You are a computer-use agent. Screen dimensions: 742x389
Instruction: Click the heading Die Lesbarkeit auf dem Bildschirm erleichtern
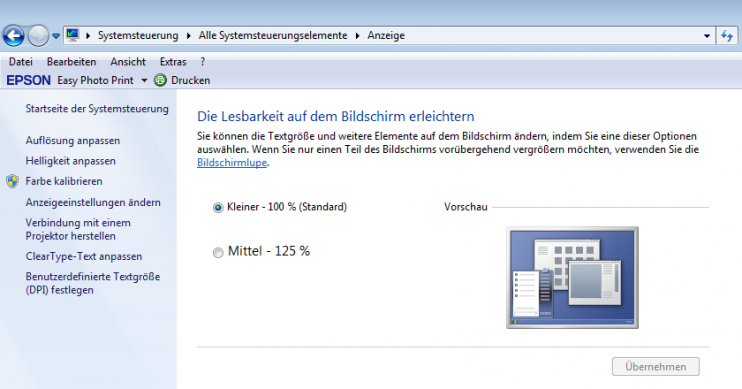336,116
